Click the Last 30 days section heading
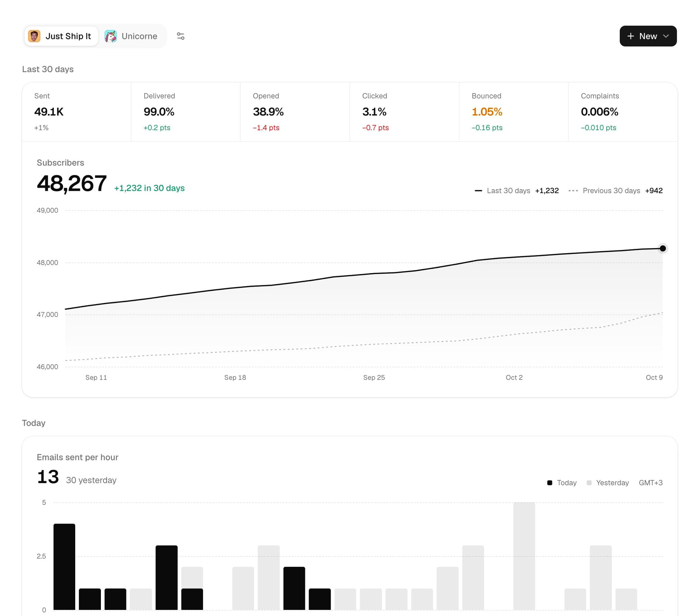691x616 pixels. click(48, 69)
